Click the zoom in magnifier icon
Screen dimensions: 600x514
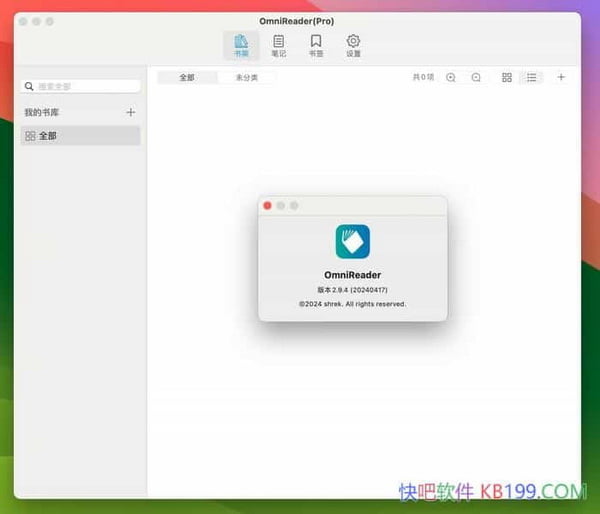click(x=451, y=77)
